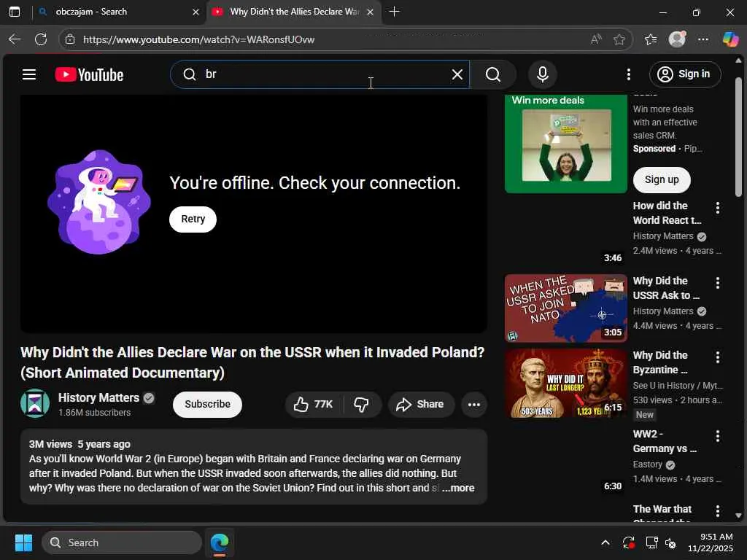The width and height of the screenshot is (747, 560).
Task: Open the Favorites list icon
Action: click(x=650, y=39)
